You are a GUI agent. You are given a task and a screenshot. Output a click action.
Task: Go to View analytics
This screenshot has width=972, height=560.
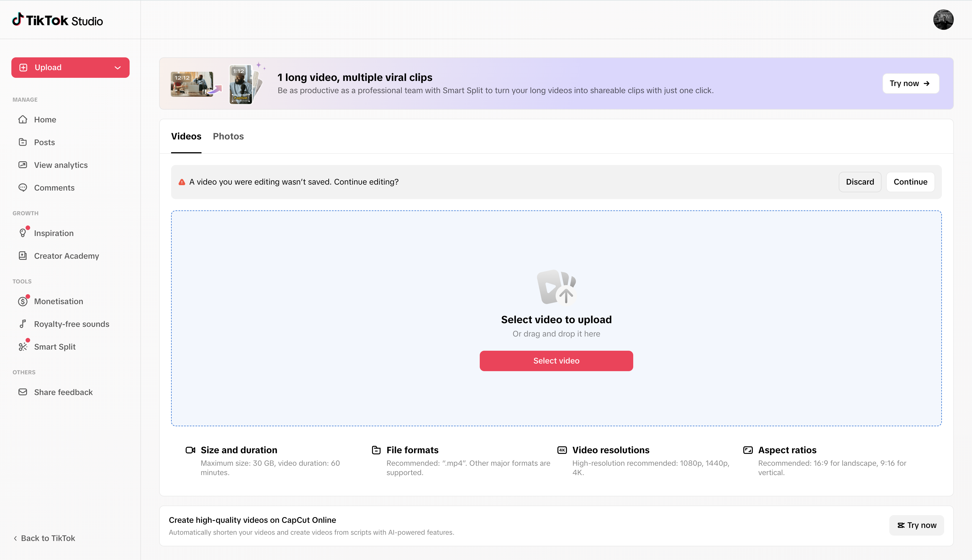70,165
